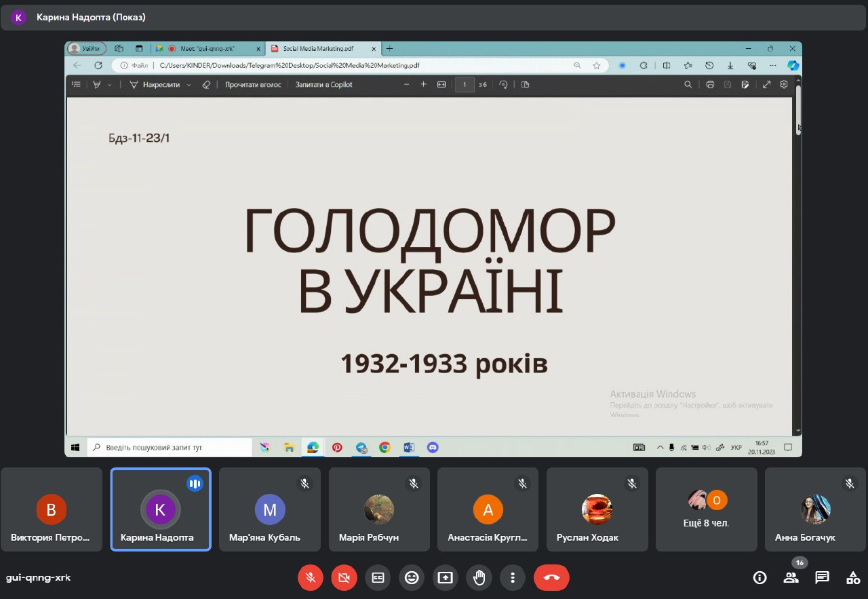Screen dimensions: 868x599
Task: Open Edge browser essentials heart icon
Action: (751, 66)
